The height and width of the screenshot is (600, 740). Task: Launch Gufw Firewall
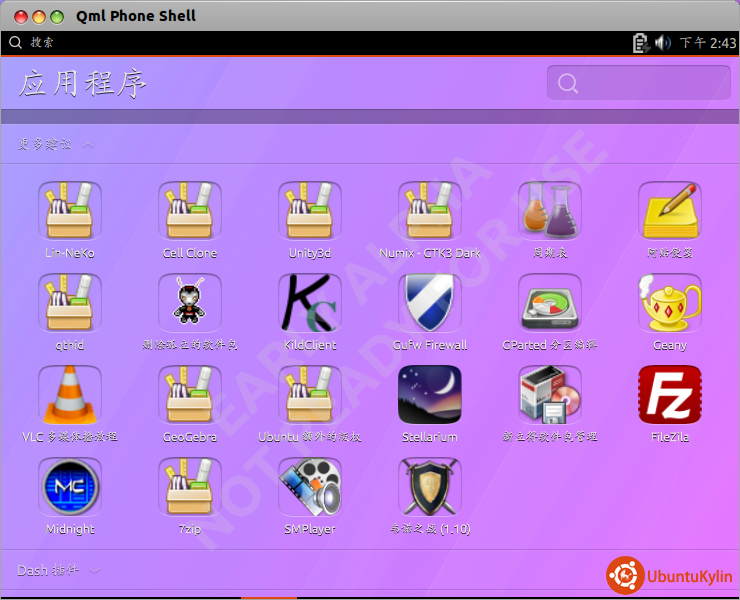[430, 303]
